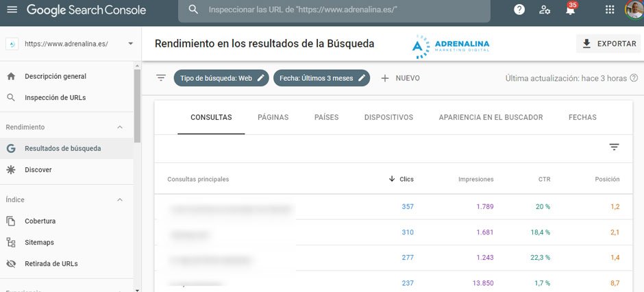Sort the table by Posición
This screenshot has height=292, width=644.
[607, 179]
